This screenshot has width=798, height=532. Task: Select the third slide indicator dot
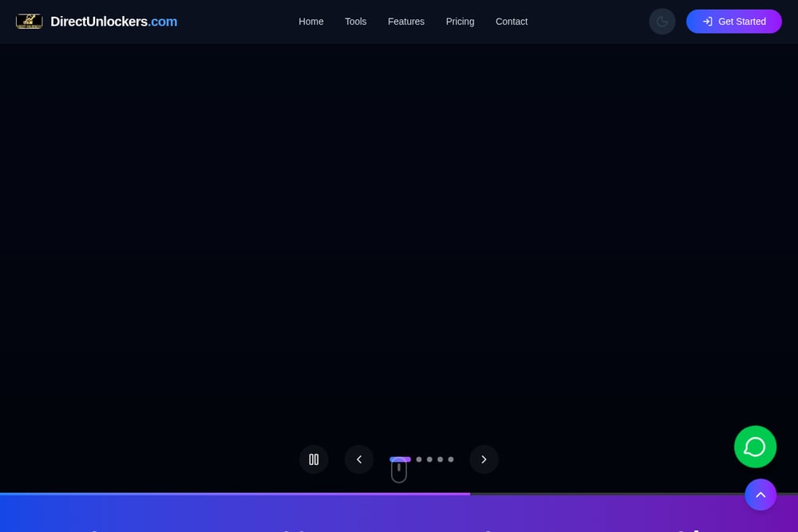pos(429,459)
